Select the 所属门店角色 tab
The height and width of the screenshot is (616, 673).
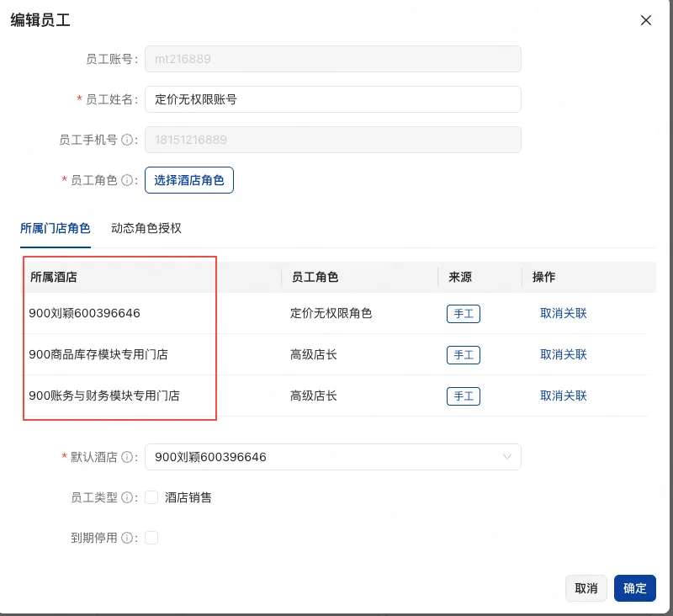[x=56, y=226]
